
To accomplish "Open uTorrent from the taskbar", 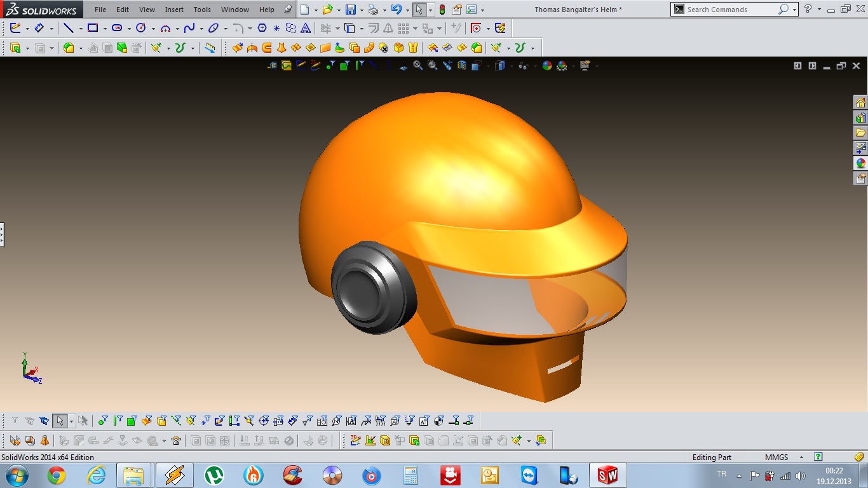I will coord(214,475).
